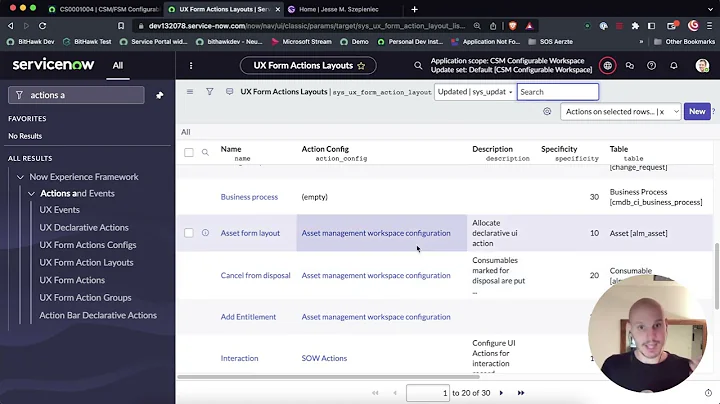This screenshot has width=720, height=404.
Task: Select all rows checkbox in header
Action: pyautogui.click(x=189, y=152)
